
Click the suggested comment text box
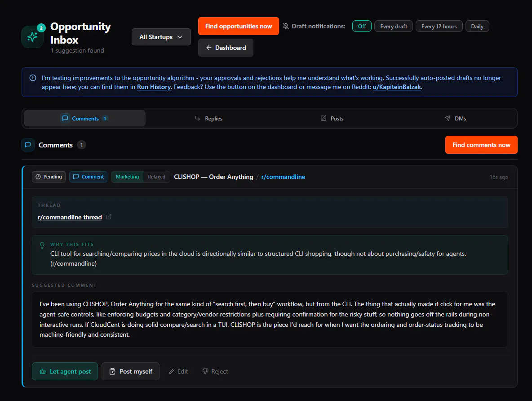270,319
